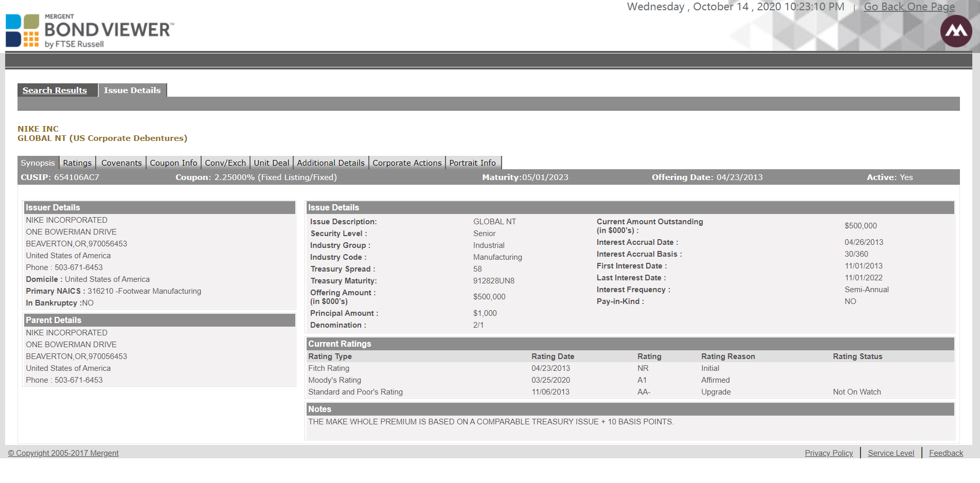Click the Issue Description value GLOBAL NT
The image size is (980, 483).
[x=494, y=222]
